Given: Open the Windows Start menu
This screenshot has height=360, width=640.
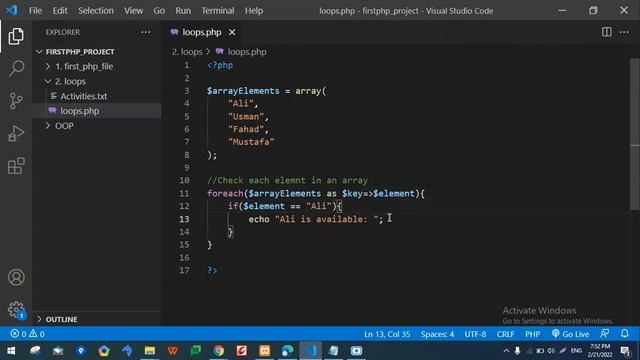Looking at the screenshot, I should point(11,351).
